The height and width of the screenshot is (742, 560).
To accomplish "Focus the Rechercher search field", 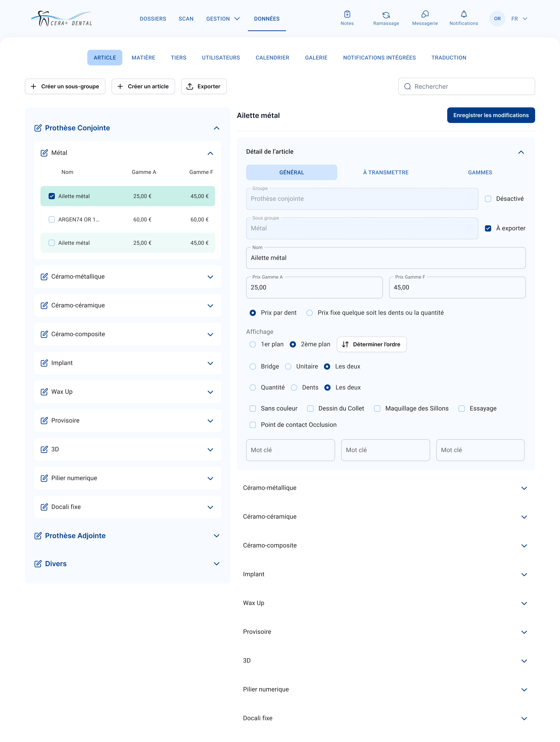I will (466, 87).
